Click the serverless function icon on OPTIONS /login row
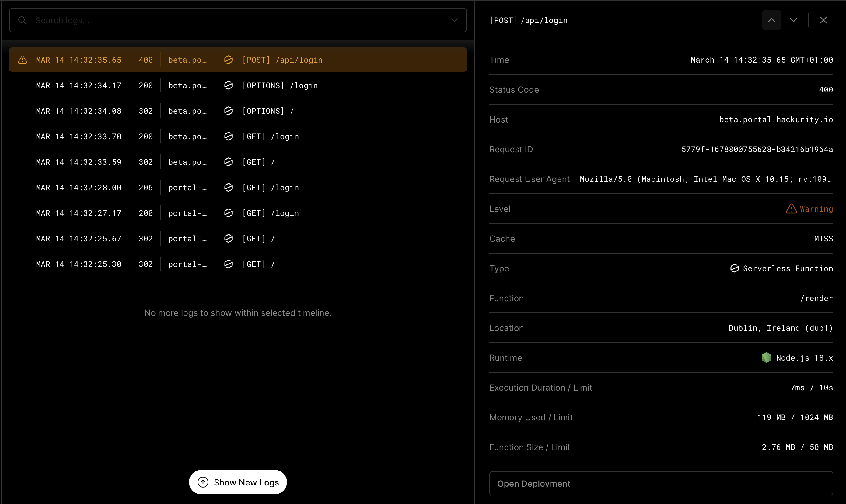 point(229,85)
